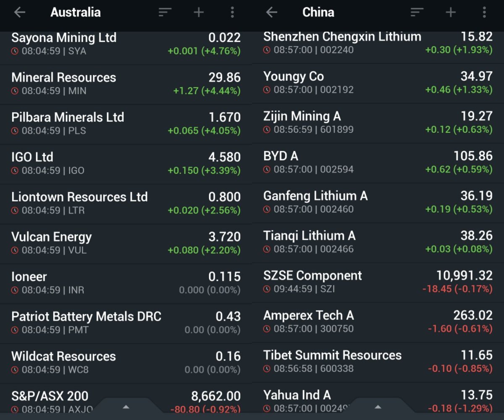Select the SZSE Component index row

378,282
